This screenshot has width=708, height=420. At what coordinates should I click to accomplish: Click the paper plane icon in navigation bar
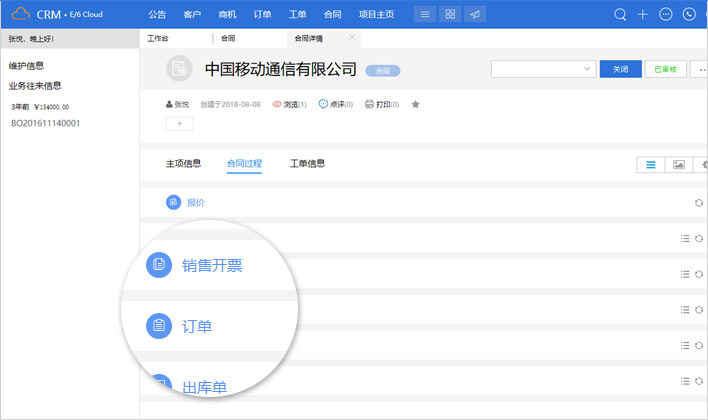pyautogui.click(x=476, y=14)
